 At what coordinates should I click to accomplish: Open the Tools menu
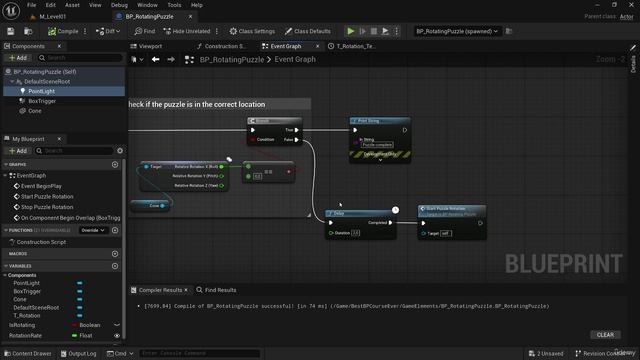[x=174, y=5]
